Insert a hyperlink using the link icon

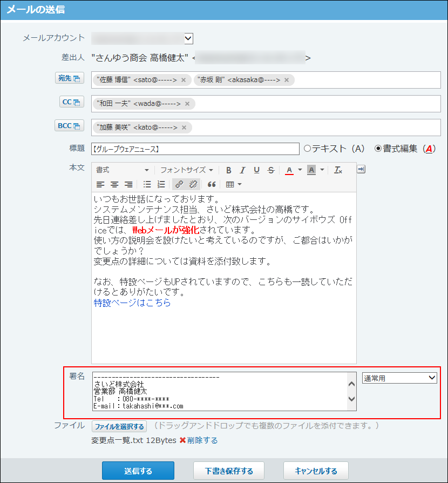click(179, 184)
